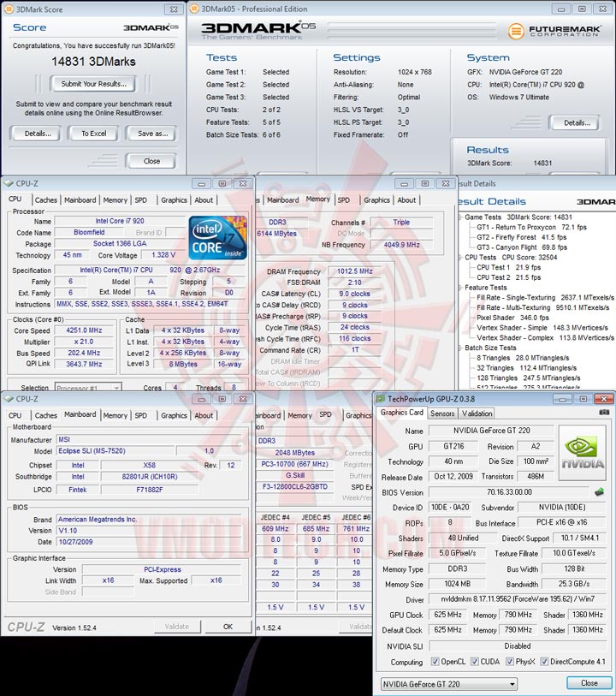Click the Intel Core i7 logo in CPU-Z
616x696 pixels.
click(218, 237)
